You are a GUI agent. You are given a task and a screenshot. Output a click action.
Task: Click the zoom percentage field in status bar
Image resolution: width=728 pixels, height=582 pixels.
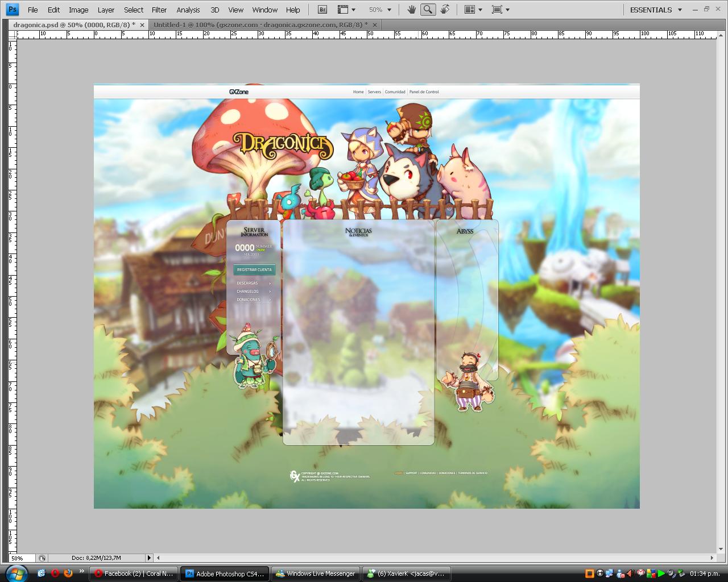[x=22, y=558]
